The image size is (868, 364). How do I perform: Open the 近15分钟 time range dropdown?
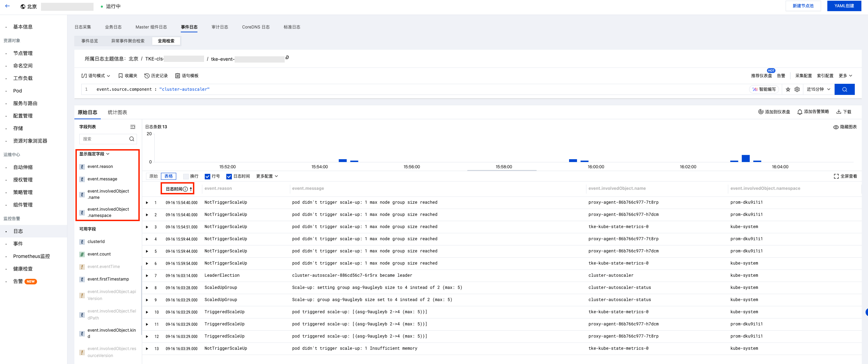(x=818, y=89)
